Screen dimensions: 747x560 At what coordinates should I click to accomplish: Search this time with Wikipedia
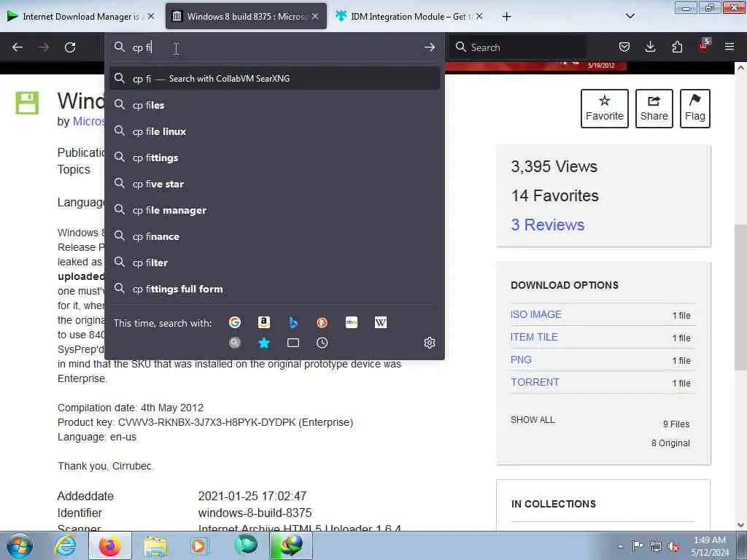pyautogui.click(x=381, y=322)
